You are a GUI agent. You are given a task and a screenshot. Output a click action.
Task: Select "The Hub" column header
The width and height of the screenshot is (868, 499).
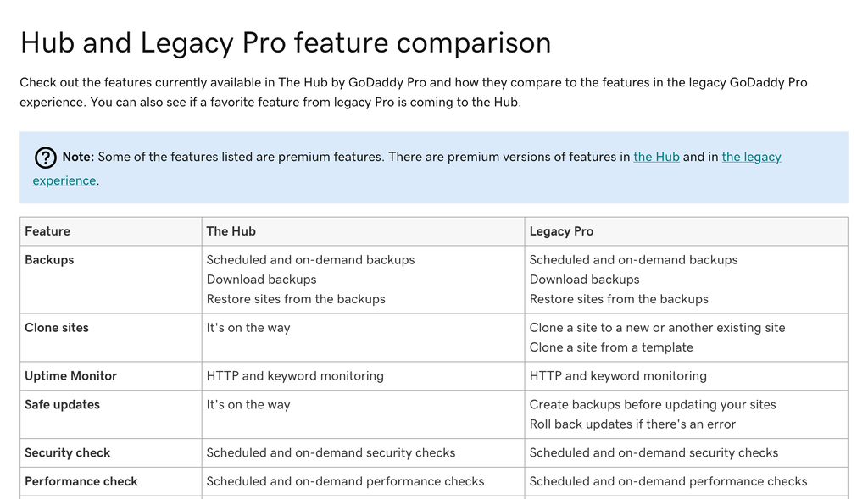pos(231,231)
